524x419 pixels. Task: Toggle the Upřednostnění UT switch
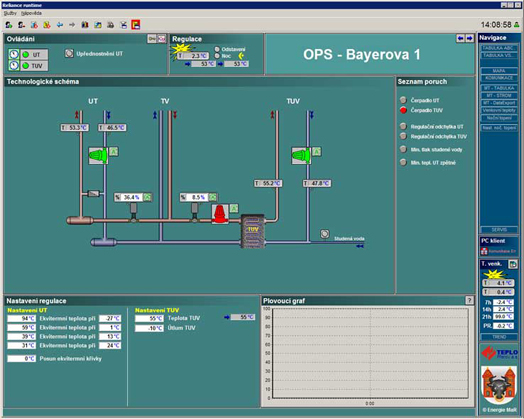69,53
